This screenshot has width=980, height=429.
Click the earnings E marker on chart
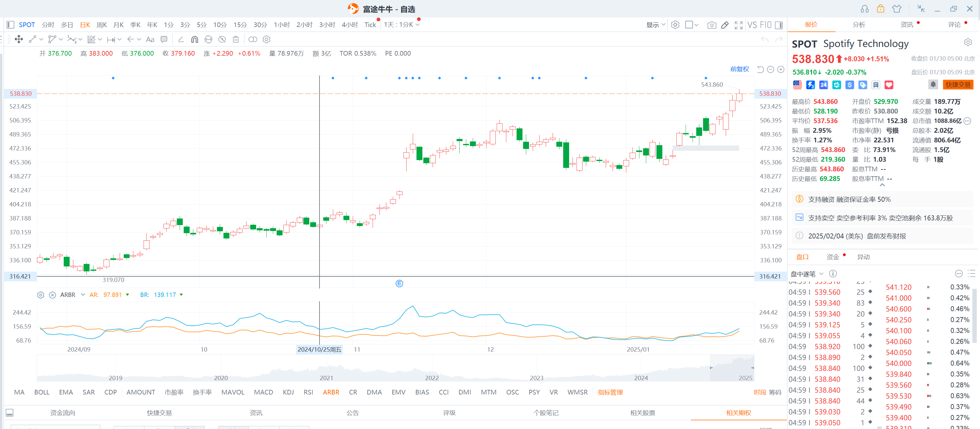tap(399, 283)
